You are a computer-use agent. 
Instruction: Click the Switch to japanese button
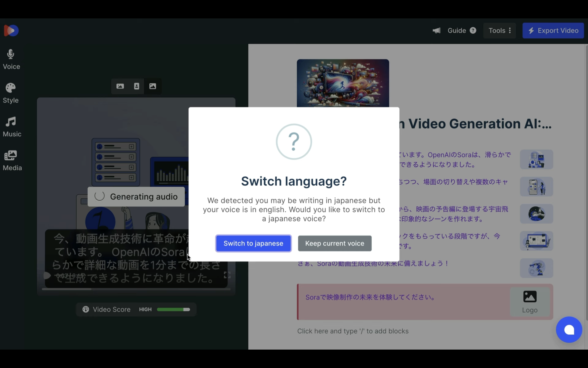253,243
